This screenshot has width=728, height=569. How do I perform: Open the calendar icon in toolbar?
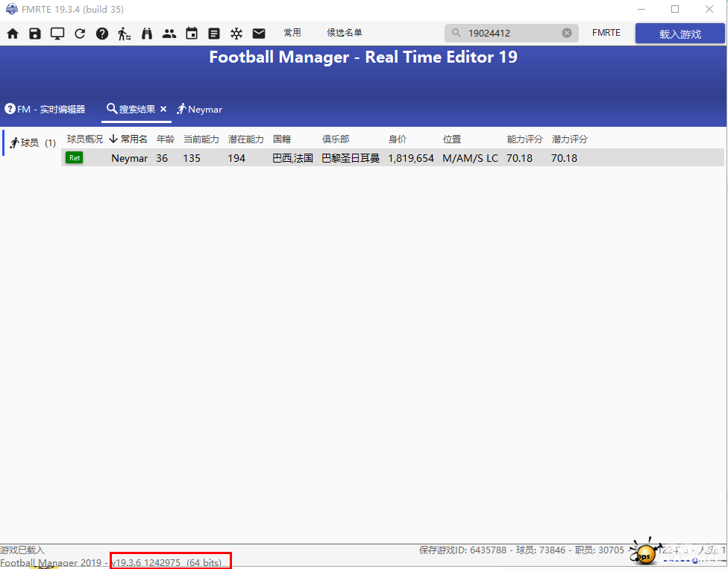tap(192, 34)
